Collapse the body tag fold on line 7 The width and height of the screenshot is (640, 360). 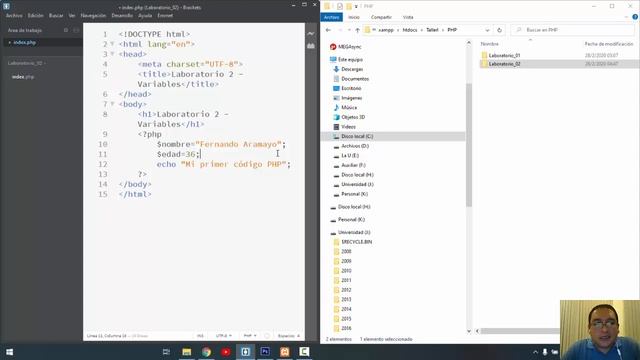click(x=112, y=104)
